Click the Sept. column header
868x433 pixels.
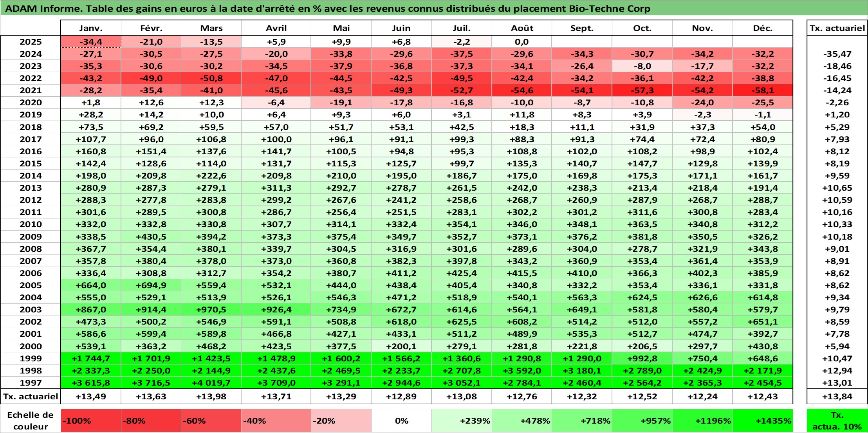(x=582, y=28)
